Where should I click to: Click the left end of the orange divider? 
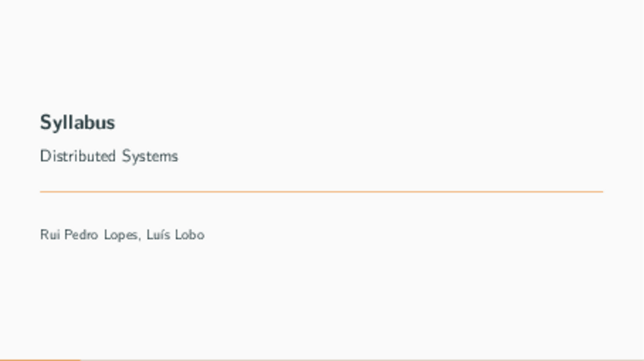43,192
